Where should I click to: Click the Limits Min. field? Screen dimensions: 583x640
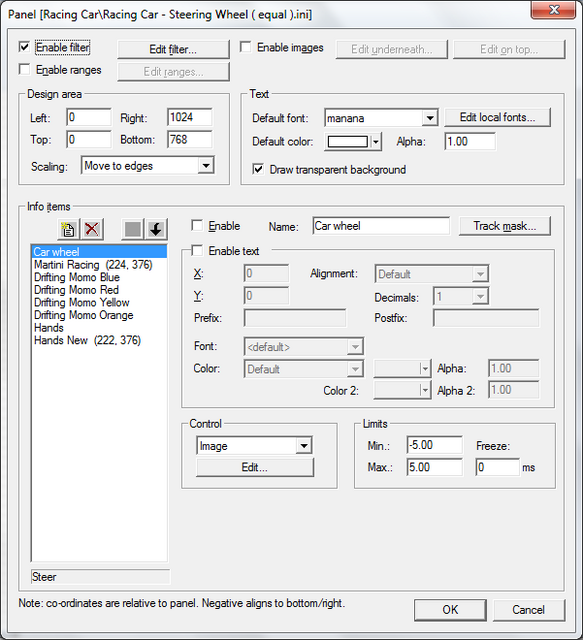(x=435, y=445)
